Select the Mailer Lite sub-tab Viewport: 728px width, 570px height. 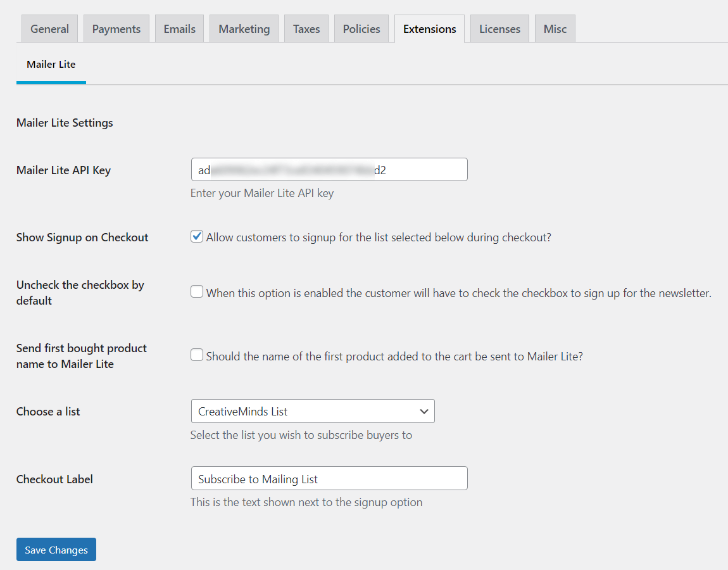tap(51, 65)
